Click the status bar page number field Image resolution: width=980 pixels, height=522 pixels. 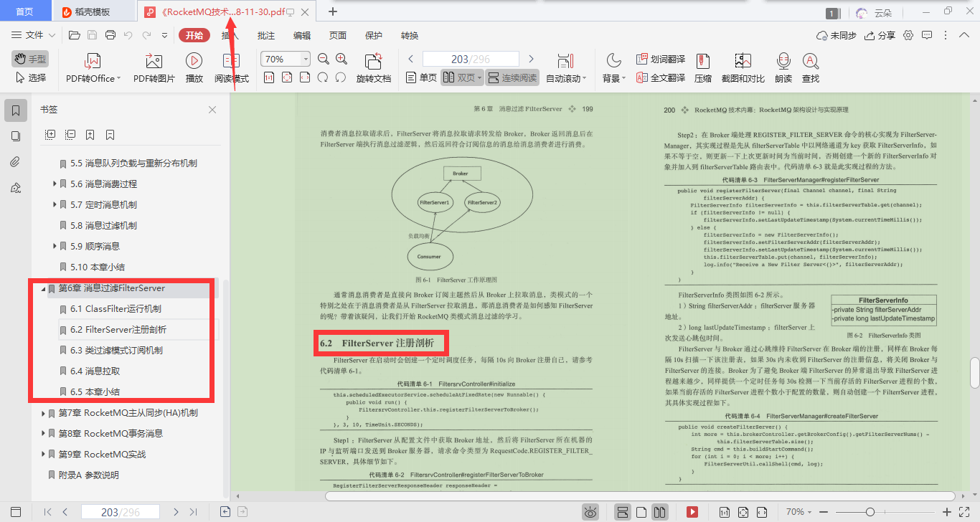tap(120, 512)
